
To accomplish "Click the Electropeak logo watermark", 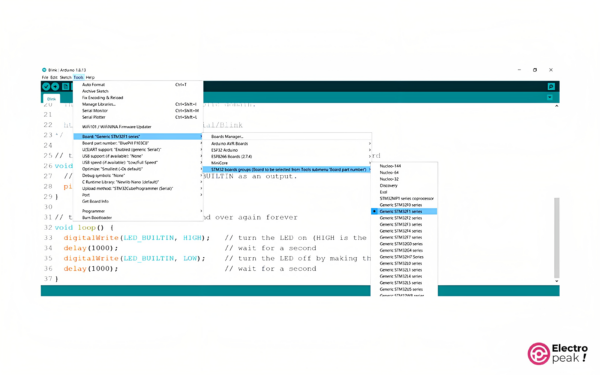I will [558, 354].
